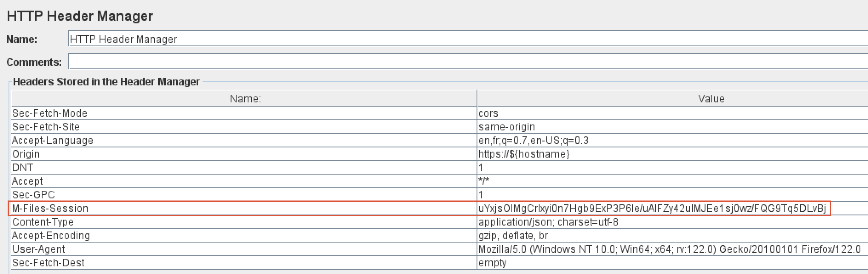Click the https://${hostname} value cell
The width and height of the screenshot is (868, 274).
pyautogui.click(x=523, y=154)
